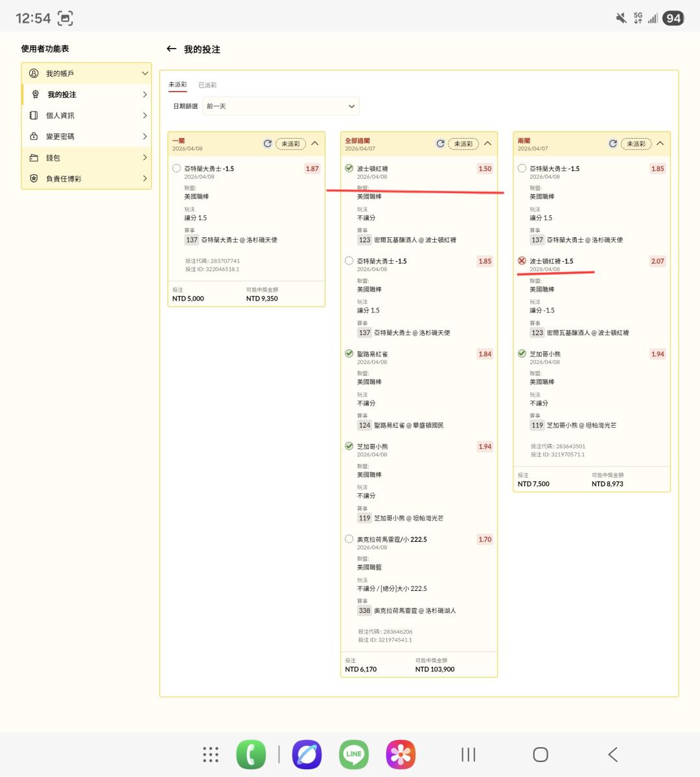Open the app drawer grid icon
The height and width of the screenshot is (777, 700).
[x=211, y=754]
